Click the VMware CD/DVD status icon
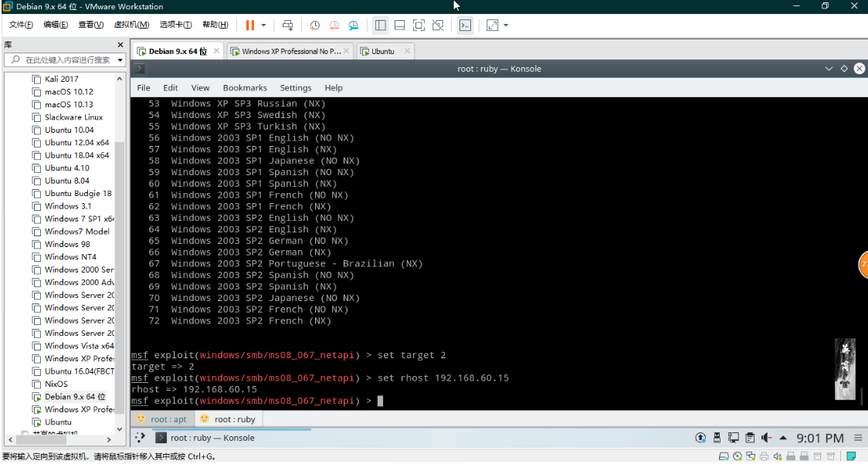This screenshot has height=464, width=868. [x=737, y=456]
